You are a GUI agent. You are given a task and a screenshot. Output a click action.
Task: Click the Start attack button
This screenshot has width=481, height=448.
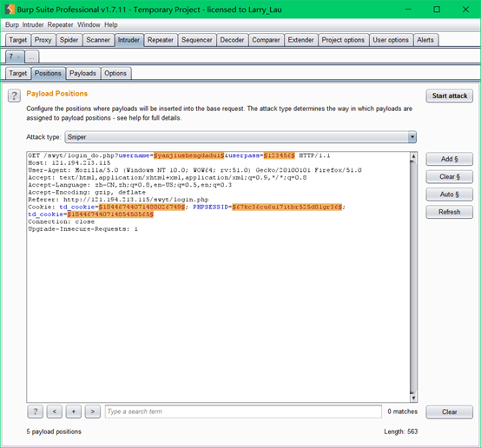click(450, 96)
